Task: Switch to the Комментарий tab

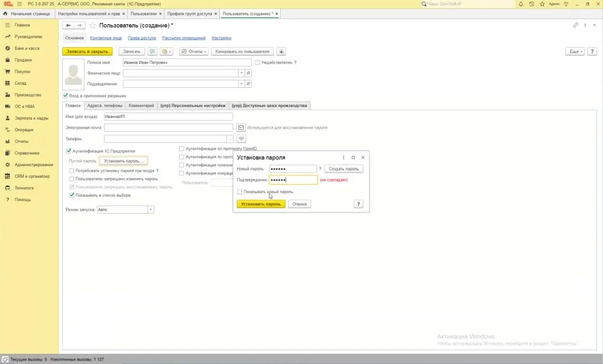Action: (x=141, y=106)
